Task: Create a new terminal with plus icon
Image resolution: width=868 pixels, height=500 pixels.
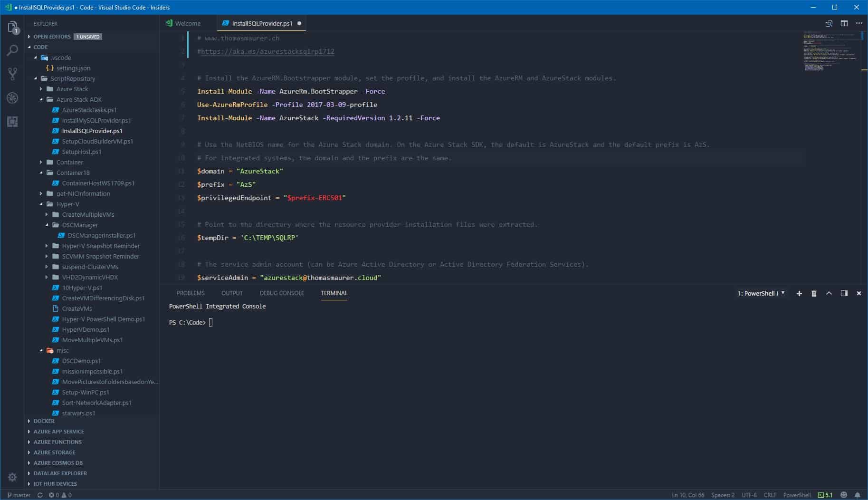Action: click(x=799, y=293)
